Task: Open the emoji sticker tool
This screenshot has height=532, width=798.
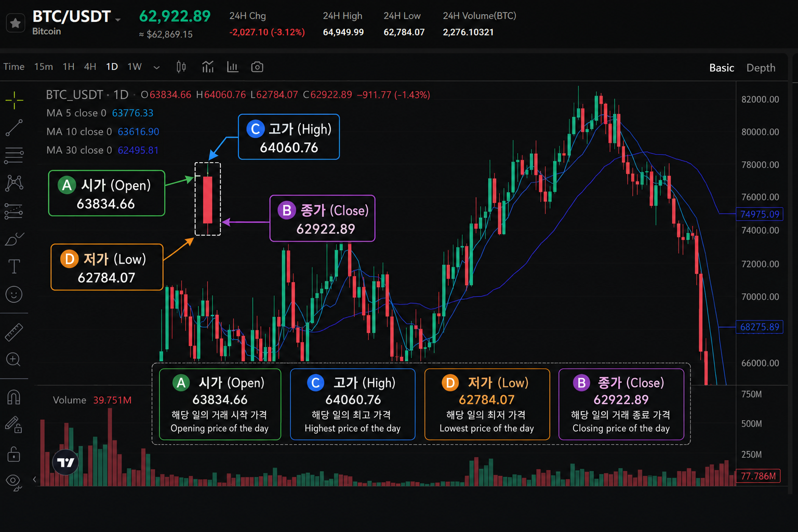Action: [x=14, y=295]
